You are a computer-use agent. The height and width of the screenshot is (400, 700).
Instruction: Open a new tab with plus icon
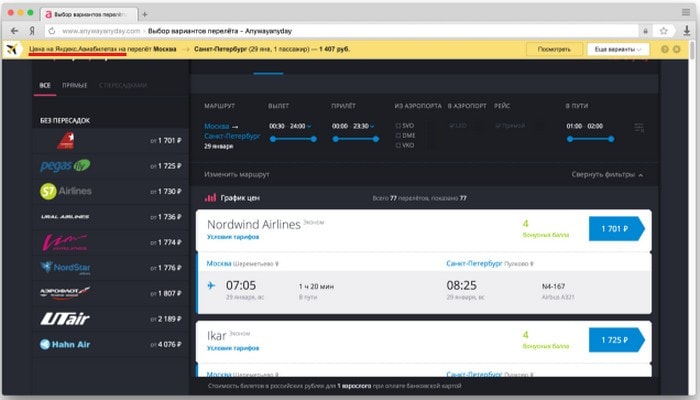[x=145, y=14]
